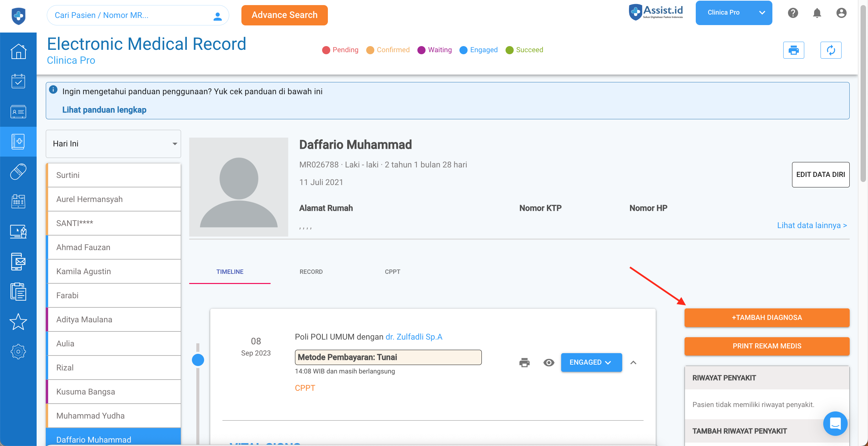868x446 pixels.
Task: Toggle visit visibility with the eye icon
Action: click(x=549, y=363)
